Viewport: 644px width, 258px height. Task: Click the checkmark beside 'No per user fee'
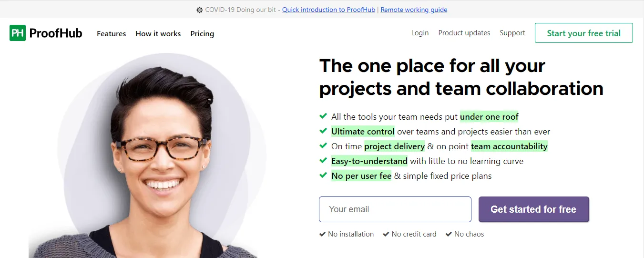click(323, 175)
